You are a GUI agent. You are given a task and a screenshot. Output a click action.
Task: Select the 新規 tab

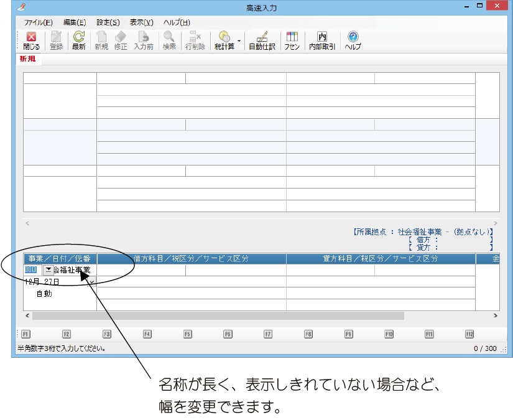tap(27, 59)
